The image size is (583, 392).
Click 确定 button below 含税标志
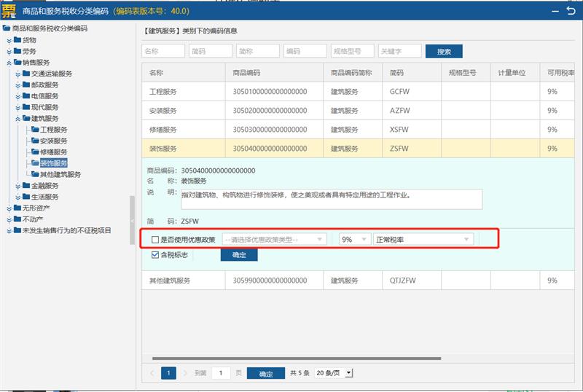[239, 255]
